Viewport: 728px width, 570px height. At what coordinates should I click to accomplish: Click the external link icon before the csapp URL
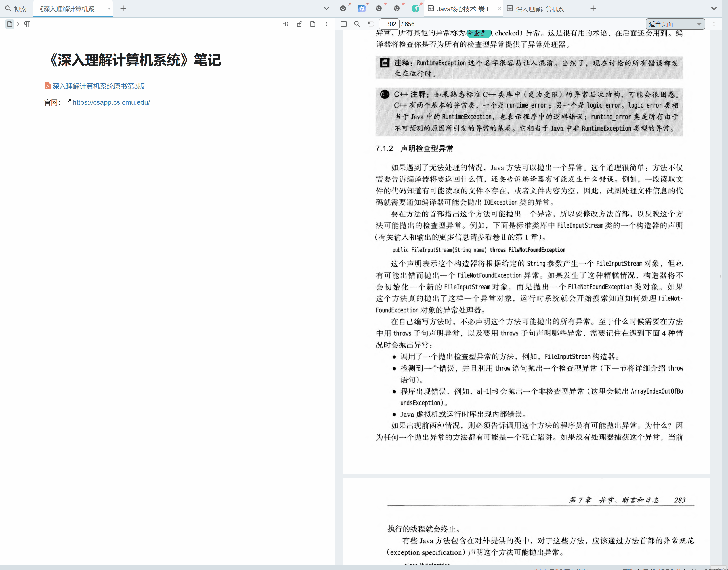pyautogui.click(x=68, y=102)
